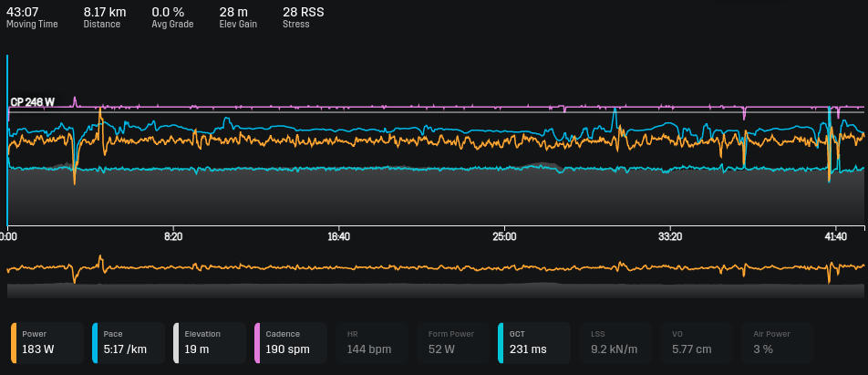The image size is (868, 375).
Task: Click the 8:20 time axis marker
Action: (x=173, y=236)
